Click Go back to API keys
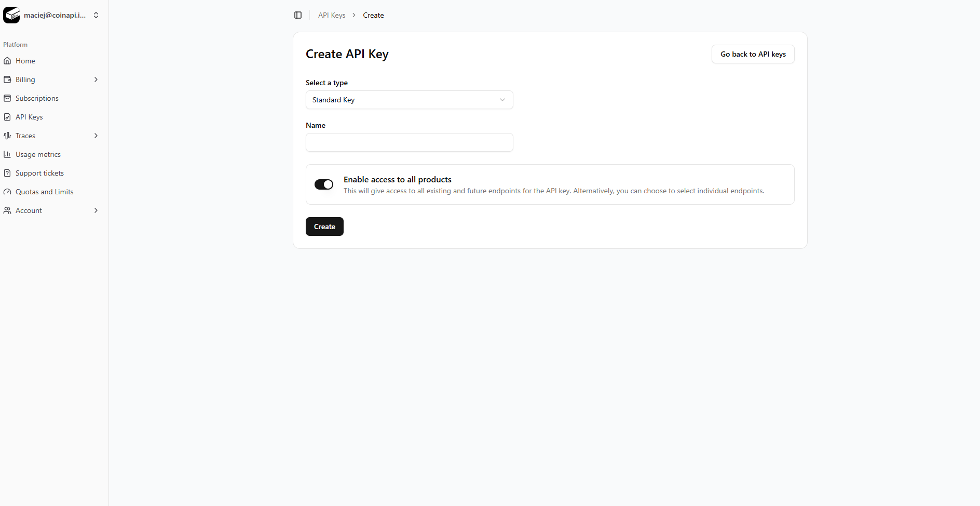This screenshot has width=980, height=506. 753,54
